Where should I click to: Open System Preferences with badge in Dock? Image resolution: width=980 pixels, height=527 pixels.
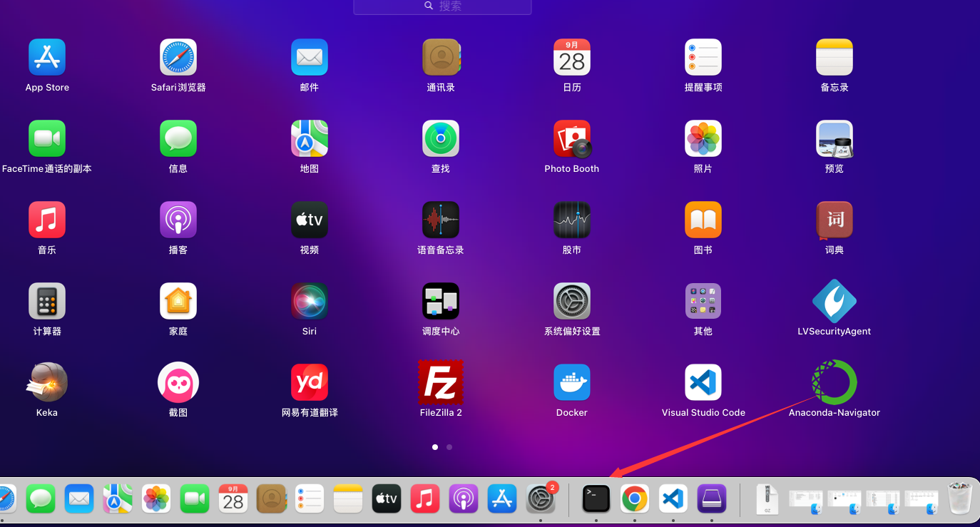coord(541,498)
